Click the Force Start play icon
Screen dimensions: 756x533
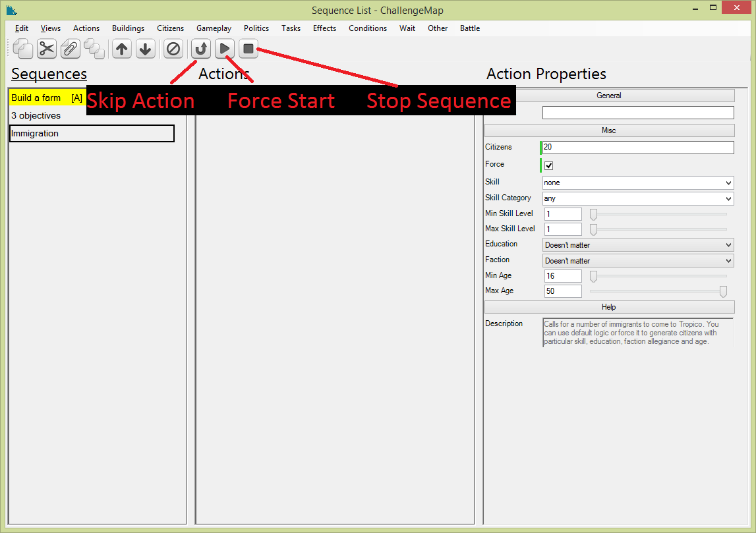[x=225, y=49]
